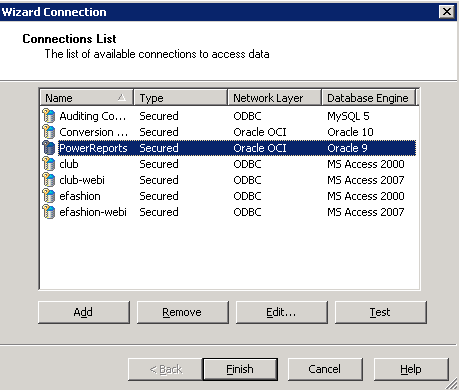Add a new connection
This screenshot has height=390, width=459.
(84, 312)
